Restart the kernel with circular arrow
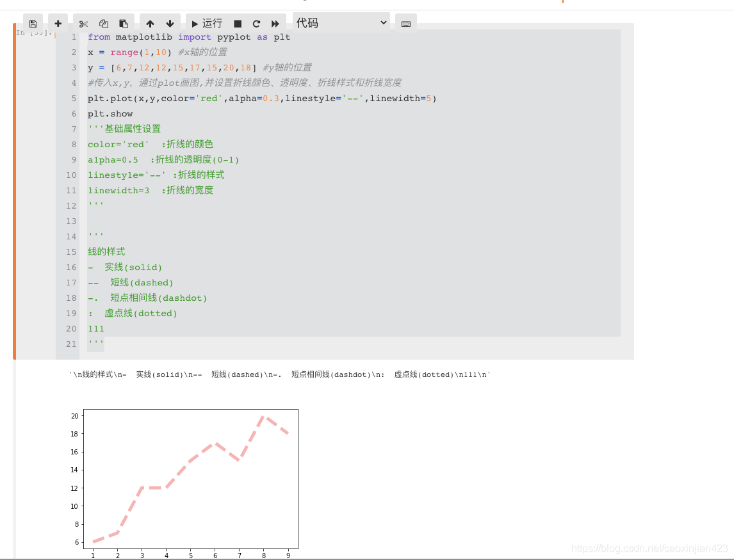The height and width of the screenshot is (560, 734). pyautogui.click(x=256, y=24)
